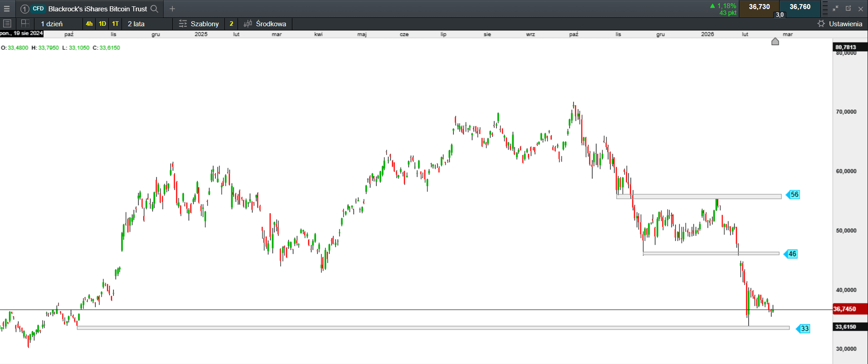
Task: Click the gray marker on time axis
Action: pyautogui.click(x=775, y=42)
